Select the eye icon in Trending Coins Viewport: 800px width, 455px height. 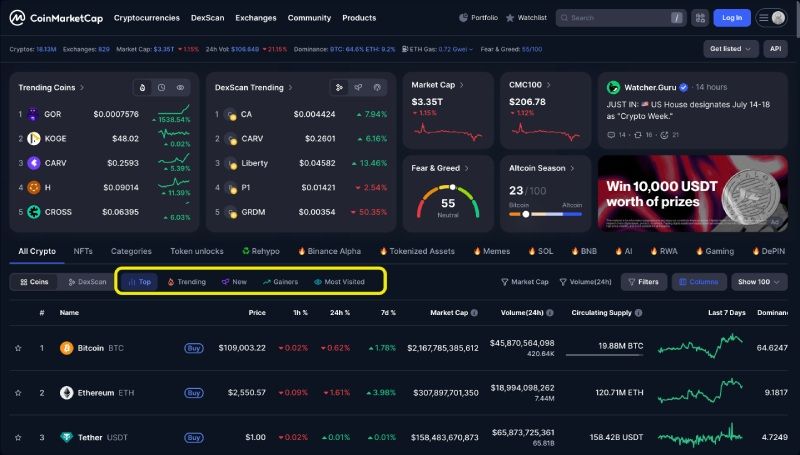(180, 88)
